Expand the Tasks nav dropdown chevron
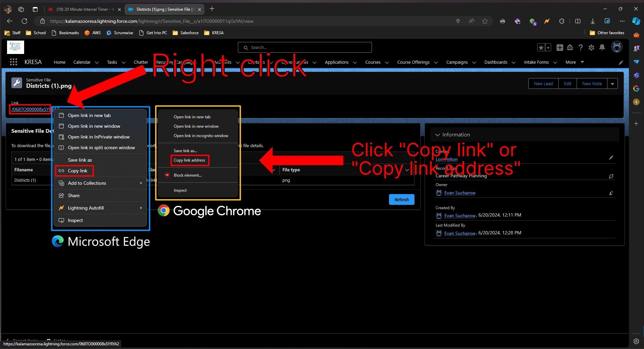This screenshot has height=349, width=644. [124, 62]
